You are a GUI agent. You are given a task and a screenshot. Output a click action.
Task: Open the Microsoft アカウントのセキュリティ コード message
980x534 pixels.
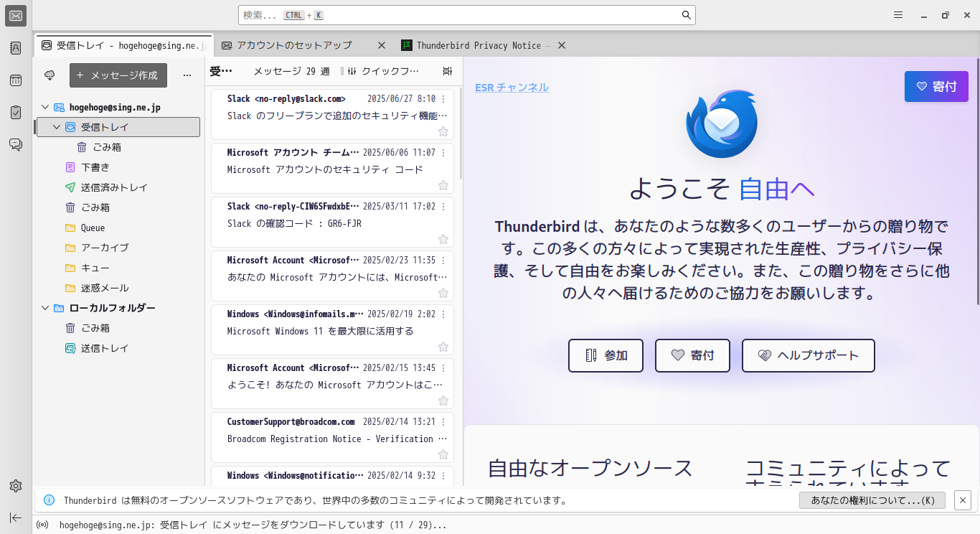(332, 169)
